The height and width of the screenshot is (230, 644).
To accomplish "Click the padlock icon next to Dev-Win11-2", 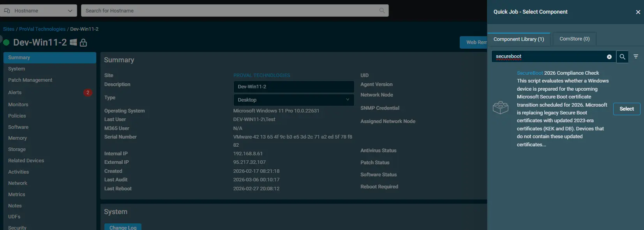I will (83, 43).
